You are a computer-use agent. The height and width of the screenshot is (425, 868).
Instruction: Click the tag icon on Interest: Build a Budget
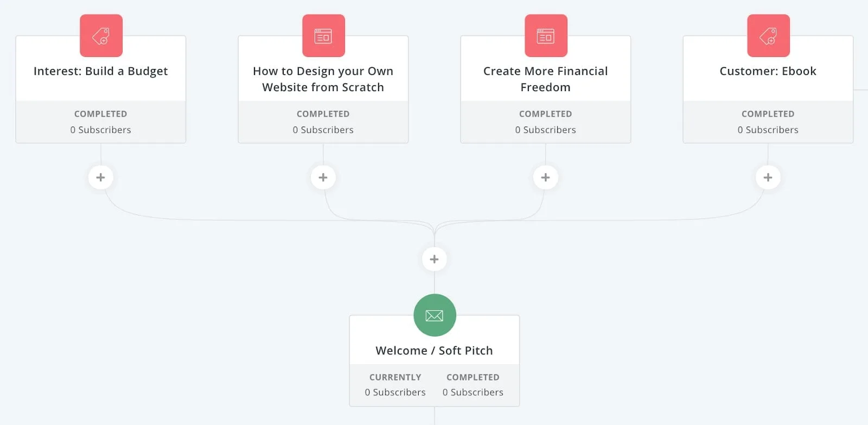click(x=100, y=35)
